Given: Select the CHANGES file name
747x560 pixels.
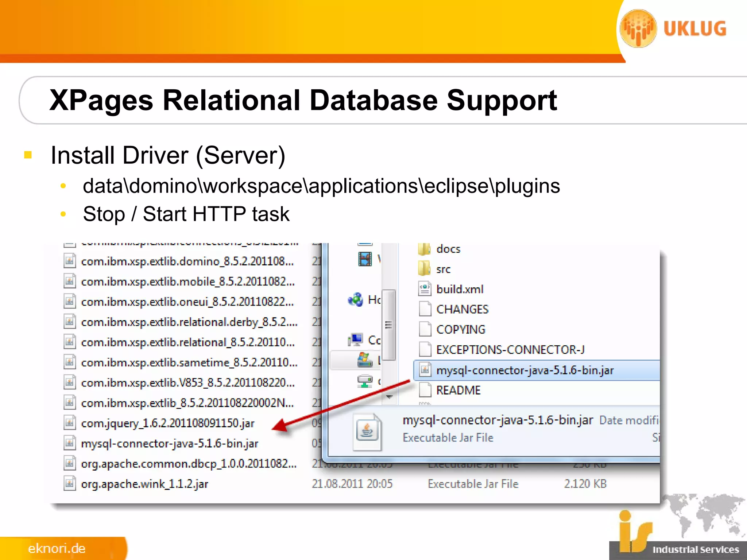Looking at the screenshot, I should 462,309.
